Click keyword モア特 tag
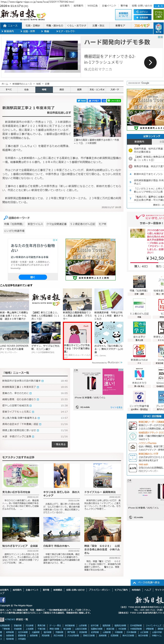This screenshot has height=644, width=164. [x=102, y=224]
